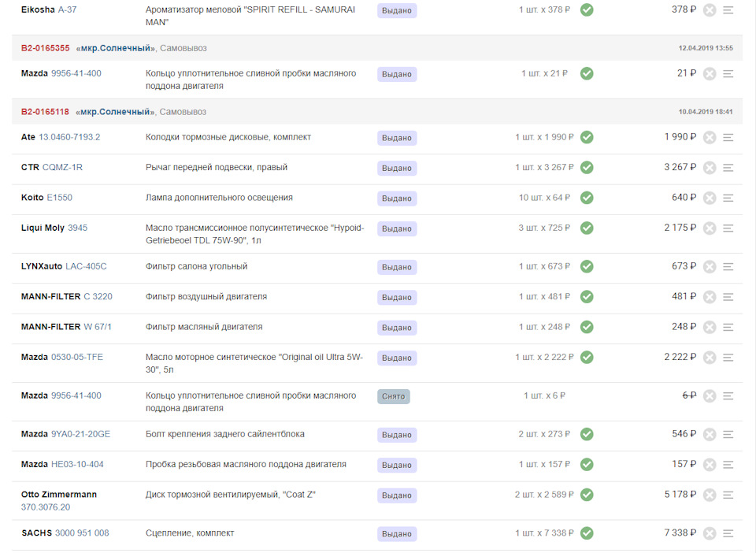Click the Снято status badge
Image resolution: width=756 pixels, height=553 pixels.
coord(394,396)
